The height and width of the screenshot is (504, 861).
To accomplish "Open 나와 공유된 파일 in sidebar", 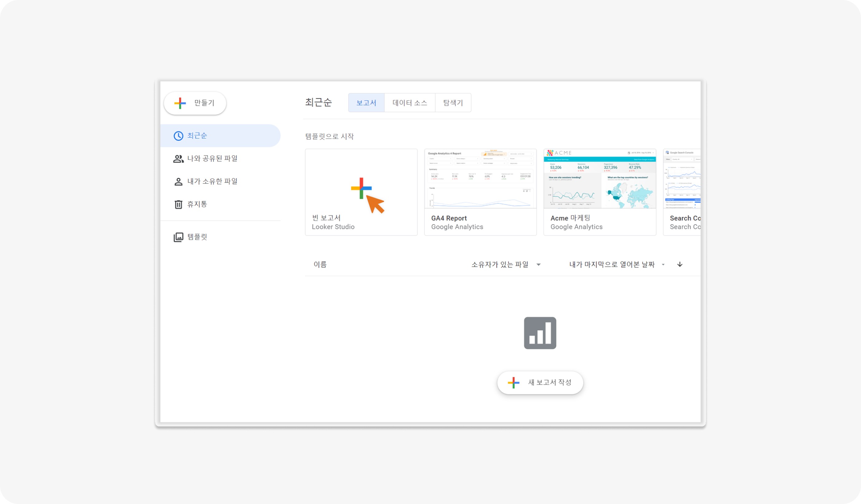I will click(220, 159).
